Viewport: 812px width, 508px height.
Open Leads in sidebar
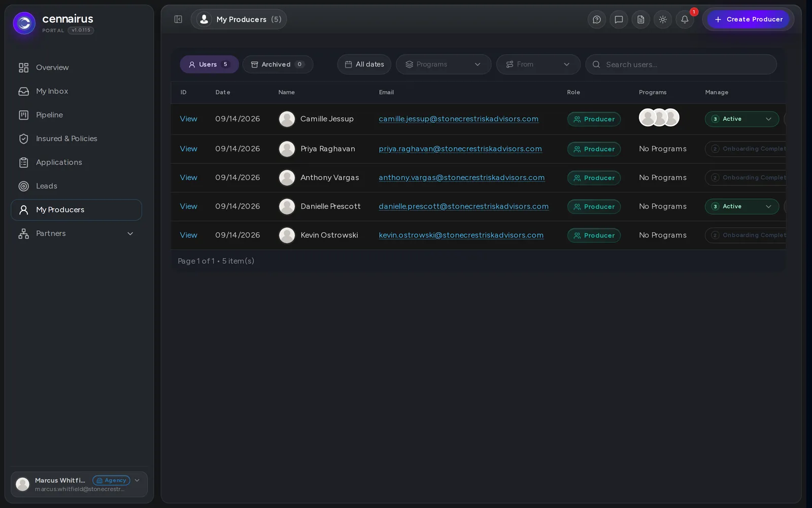pos(76,186)
